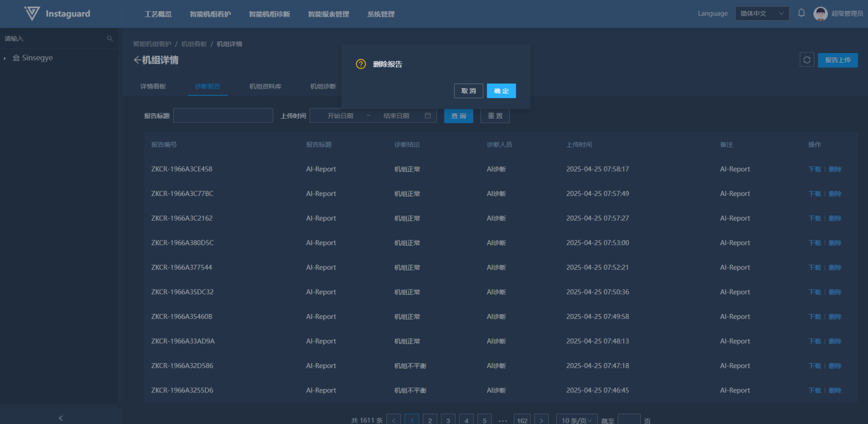Delete report ZKCR-1966A32D586
Screen dimensions: 868x424
835,366
